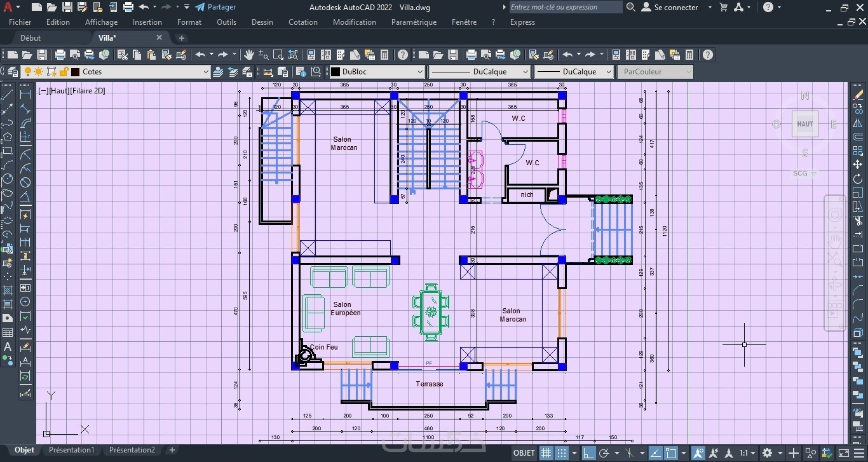Select the Move tool in the Modify toolbar
This screenshot has width=868, height=462.
858,165
